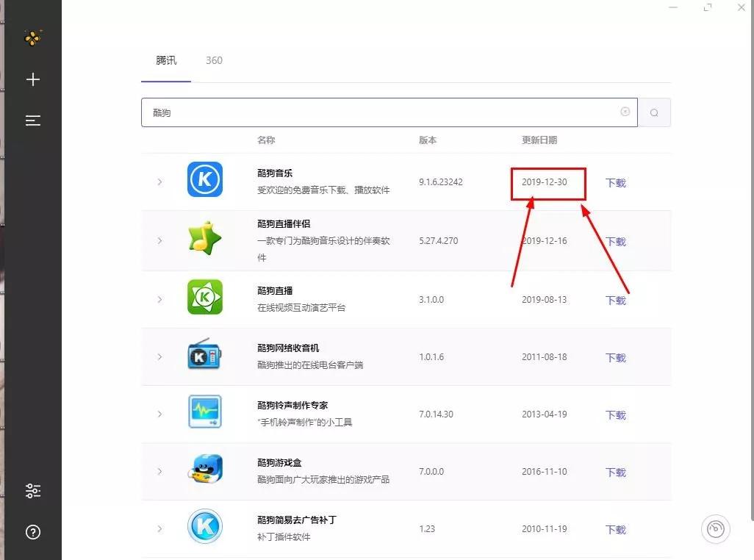
Task: Select the 腾讯 tab
Action: point(165,60)
